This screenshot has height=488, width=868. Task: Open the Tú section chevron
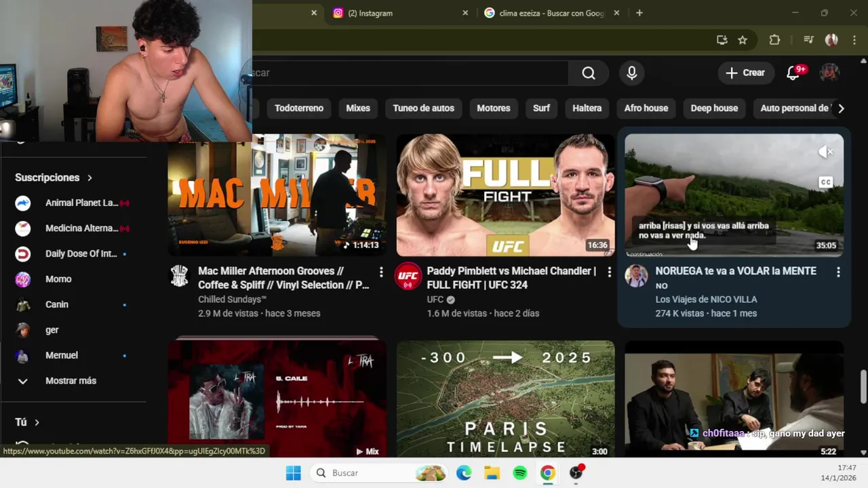(x=37, y=422)
